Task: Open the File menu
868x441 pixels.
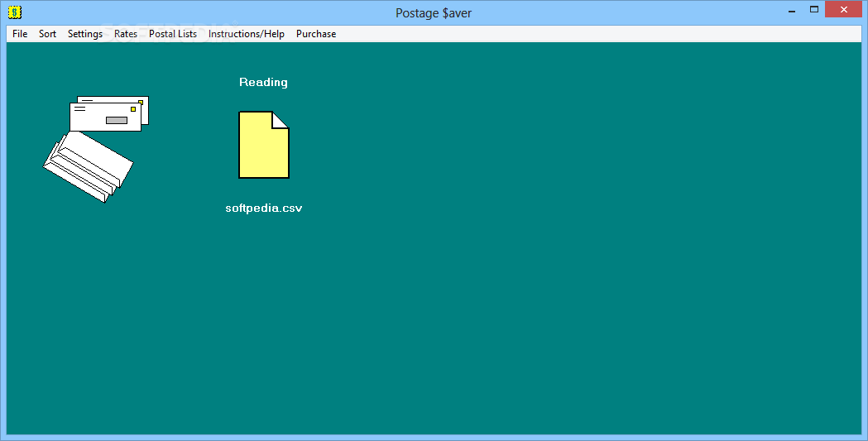Action: pos(20,34)
